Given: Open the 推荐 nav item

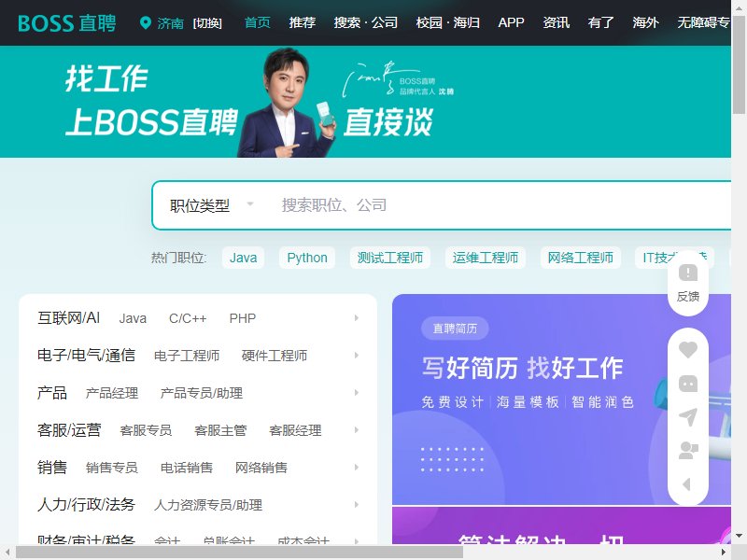Looking at the screenshot, I should point(302,22).
